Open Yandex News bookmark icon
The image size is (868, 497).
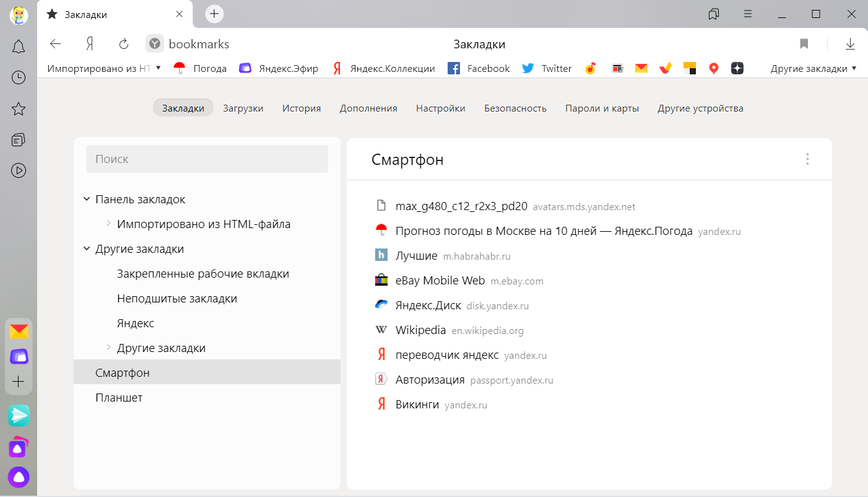[x=617, y=68]
